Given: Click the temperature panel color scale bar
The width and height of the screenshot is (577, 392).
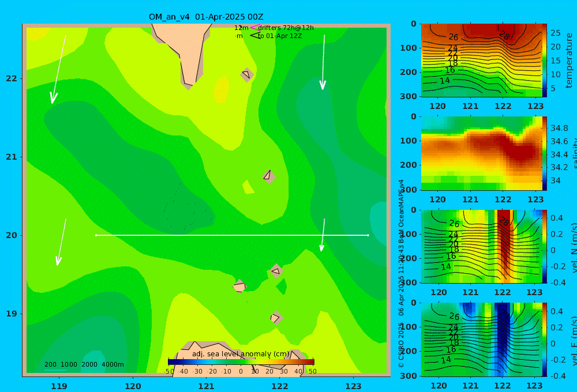Looking at the screenshot, I should (545, 61).
